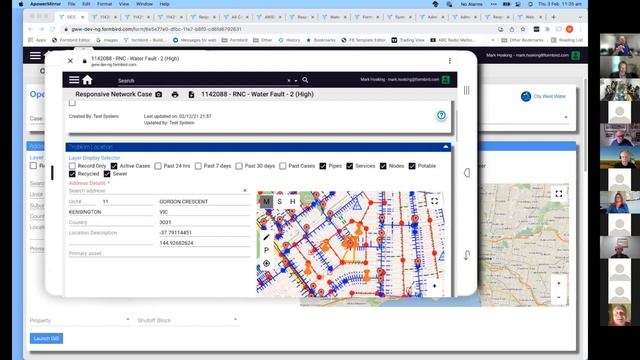Image resolution: width=640 pixels, height=360 pixels.
Task: Bookmark page with the star icon
Action: (523, 29)
